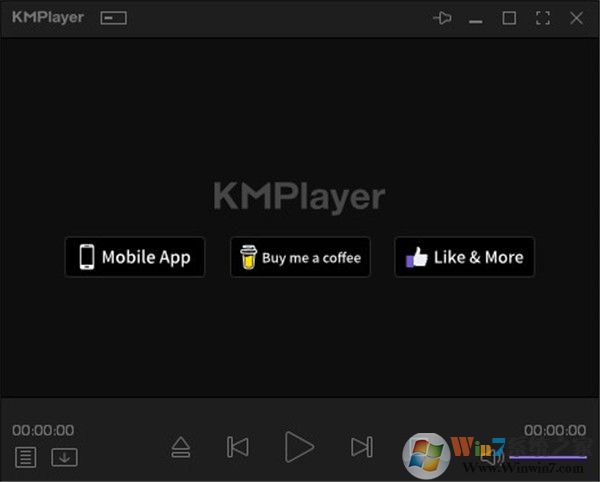
Task: Skip to the previous track
Action: click(x=238, y=447)
